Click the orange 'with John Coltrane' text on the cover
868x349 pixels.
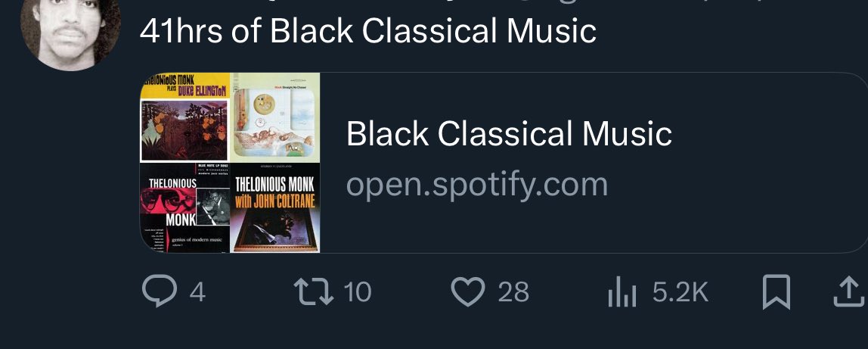pyautogui.click(x=275, y=201)
